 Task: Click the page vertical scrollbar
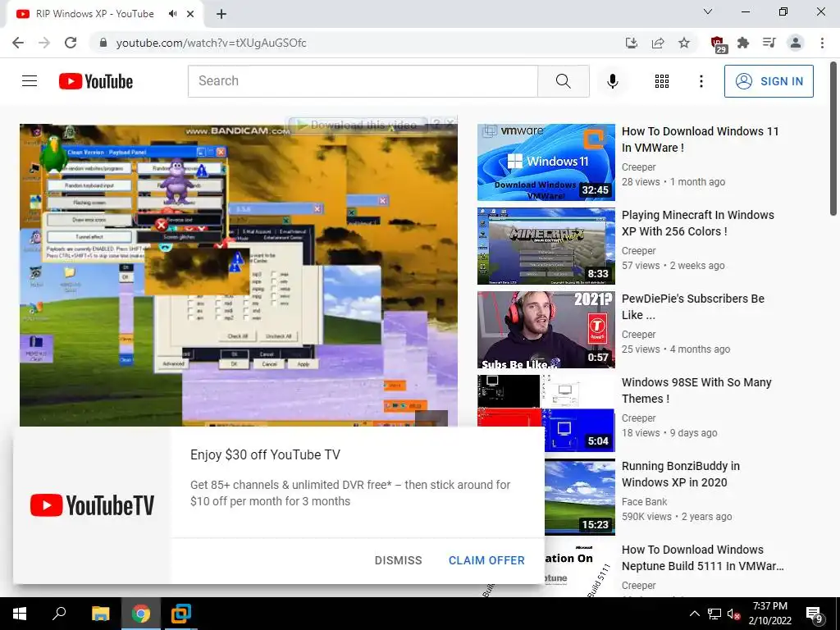[x=833, y=139]
